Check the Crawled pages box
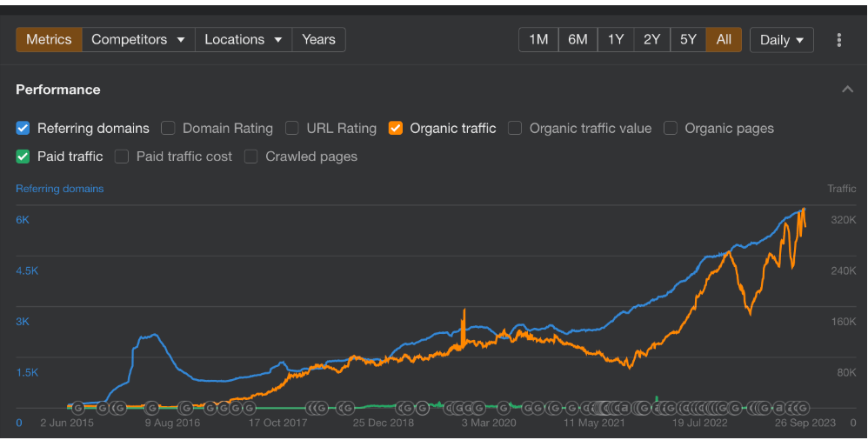 point(250,157)
